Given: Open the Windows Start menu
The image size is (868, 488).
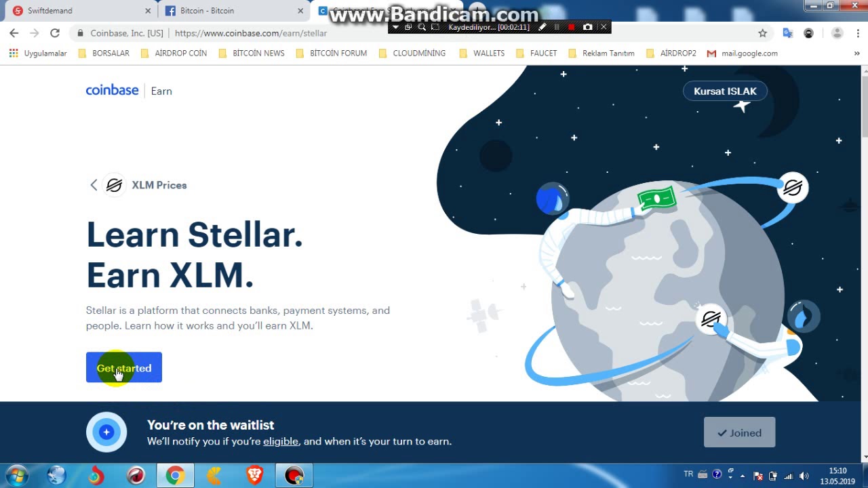Looking at the screenshot, I should coord(16,476).
